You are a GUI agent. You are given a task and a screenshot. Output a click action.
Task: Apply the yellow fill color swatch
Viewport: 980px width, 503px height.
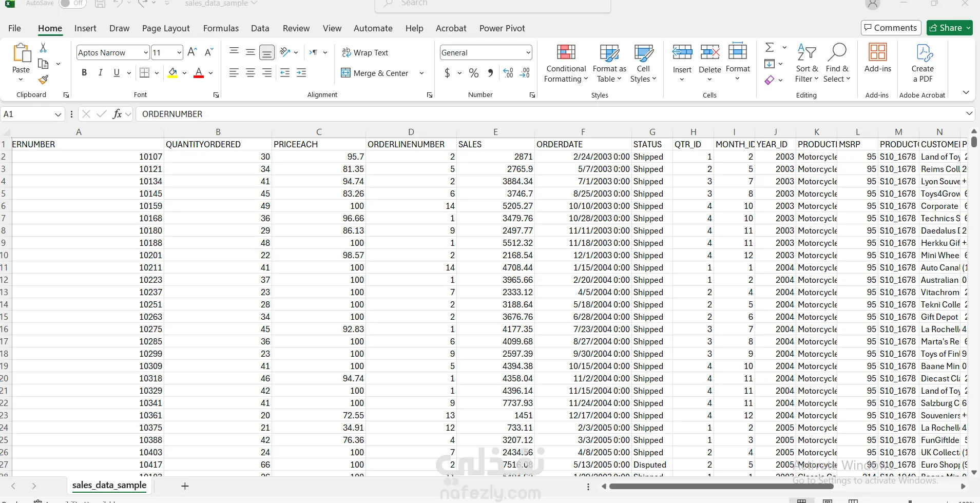[x=172, y=73]
